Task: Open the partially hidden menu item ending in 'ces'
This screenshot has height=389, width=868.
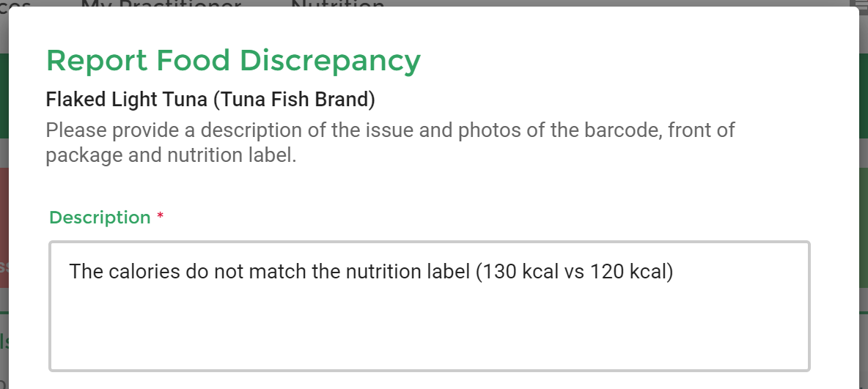Action: 15,4
